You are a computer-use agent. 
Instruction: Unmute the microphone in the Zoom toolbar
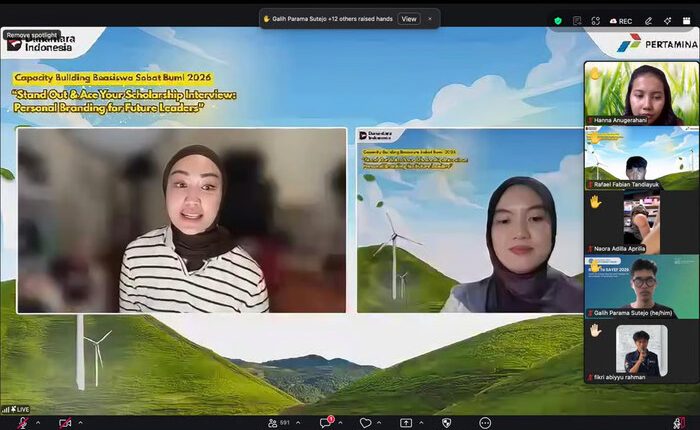tap(21, 422)
